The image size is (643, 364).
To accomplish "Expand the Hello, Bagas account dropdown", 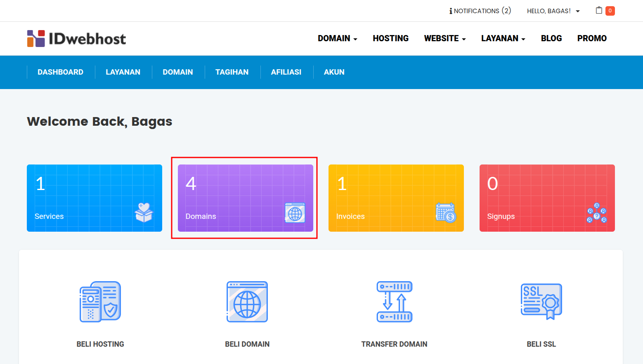I will (553, 11).
